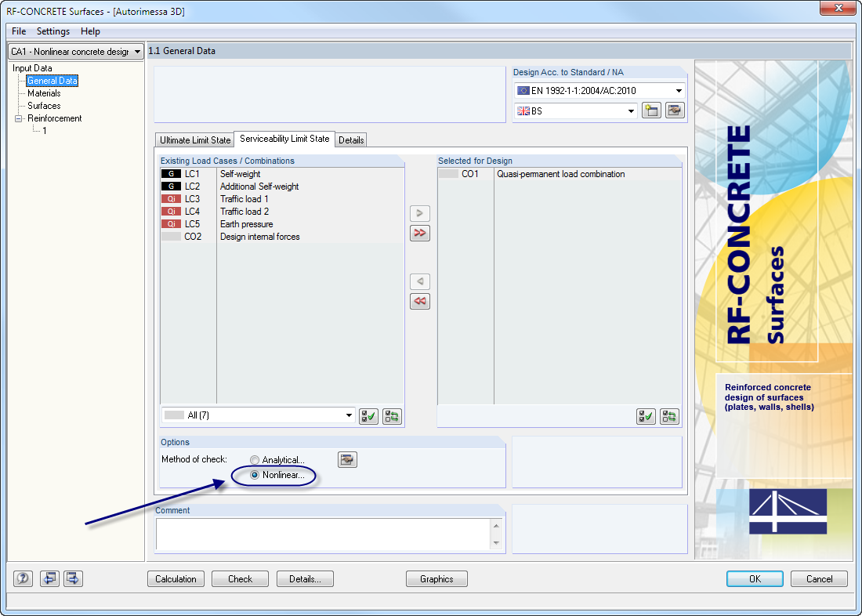The image size is (862, 616).
Task: Click the Details... button
Action: coord(305,578)
